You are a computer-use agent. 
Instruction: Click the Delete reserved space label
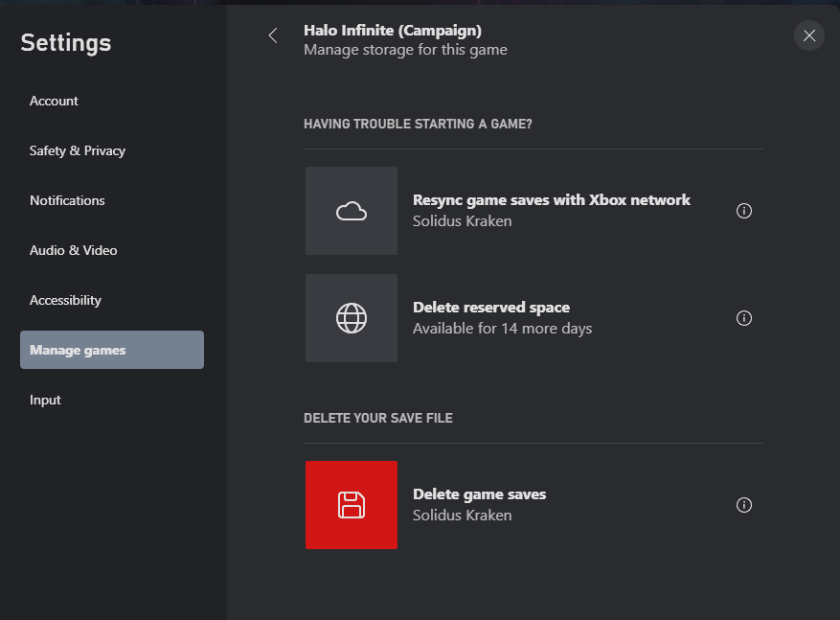pos(491,308)
